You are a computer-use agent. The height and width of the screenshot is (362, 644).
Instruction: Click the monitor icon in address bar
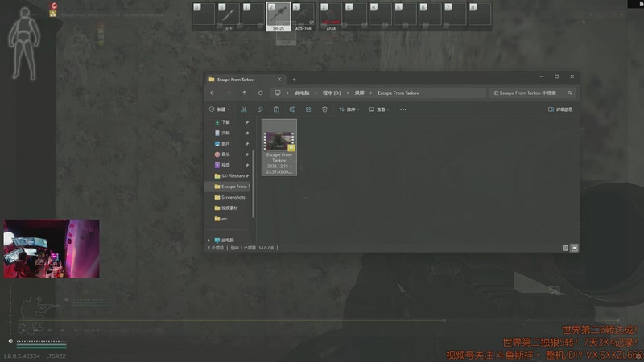coord(278,93)
